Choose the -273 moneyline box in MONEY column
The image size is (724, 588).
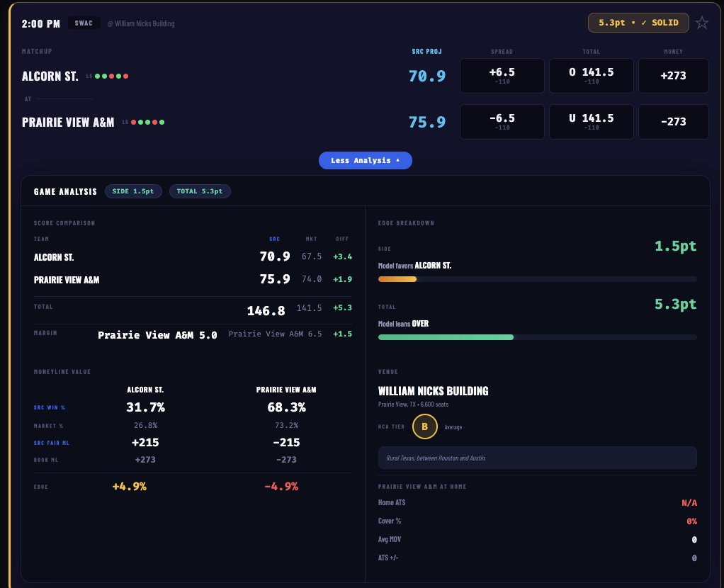tap(673, 122)
